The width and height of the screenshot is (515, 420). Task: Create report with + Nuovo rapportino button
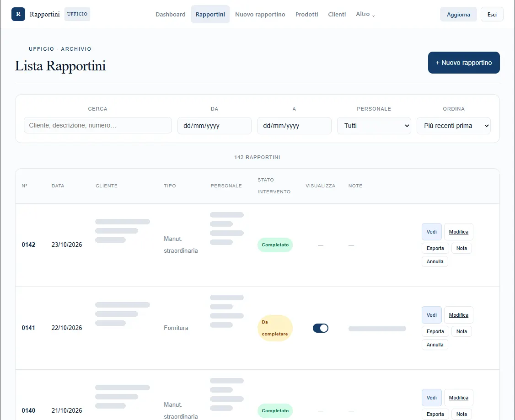point(463,63)
